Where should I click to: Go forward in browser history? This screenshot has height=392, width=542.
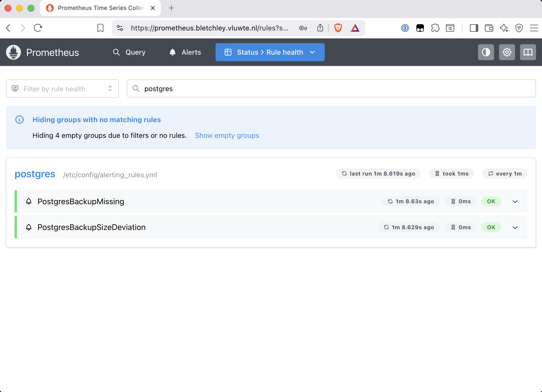[23, 28]
